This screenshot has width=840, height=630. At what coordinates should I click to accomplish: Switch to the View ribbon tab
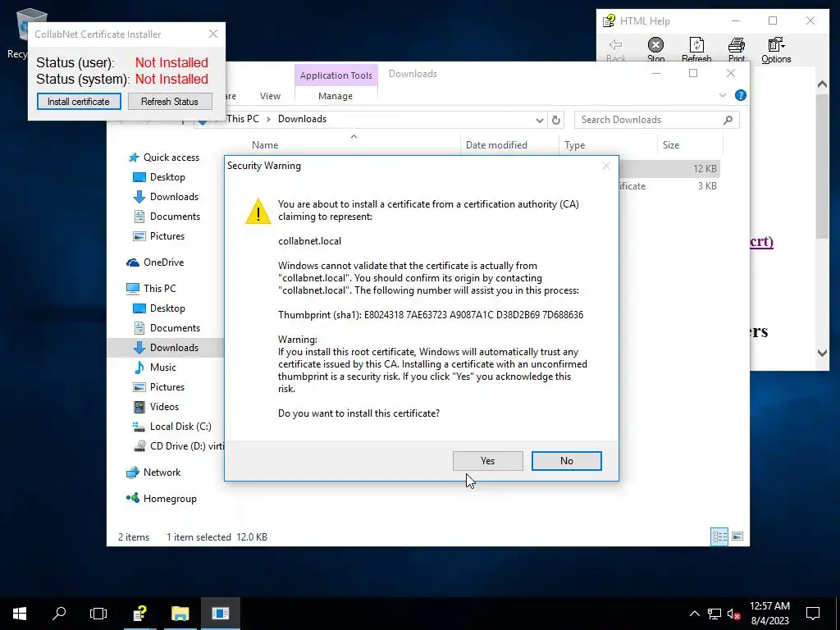tap(270, 96)
